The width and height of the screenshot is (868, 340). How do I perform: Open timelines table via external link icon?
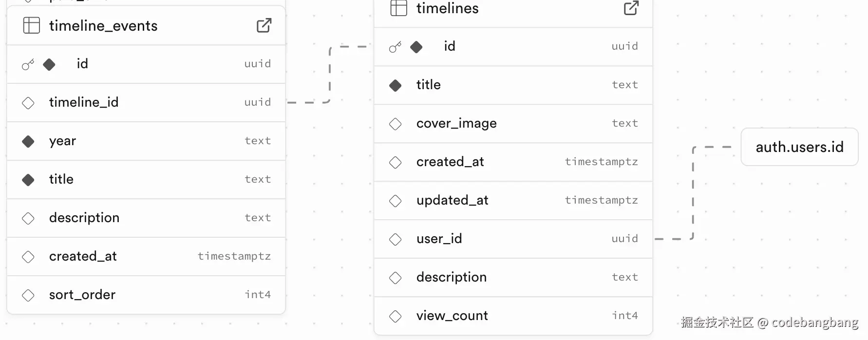click(x=631, y=8)
